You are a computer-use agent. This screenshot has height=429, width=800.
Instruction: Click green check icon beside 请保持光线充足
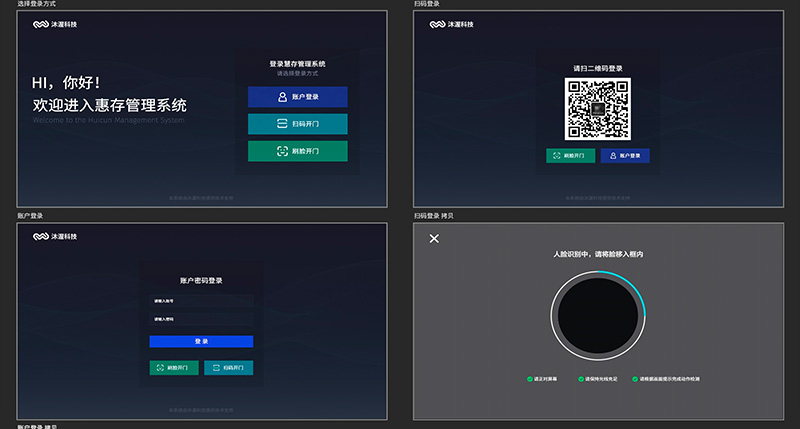(x=581, y=379)
